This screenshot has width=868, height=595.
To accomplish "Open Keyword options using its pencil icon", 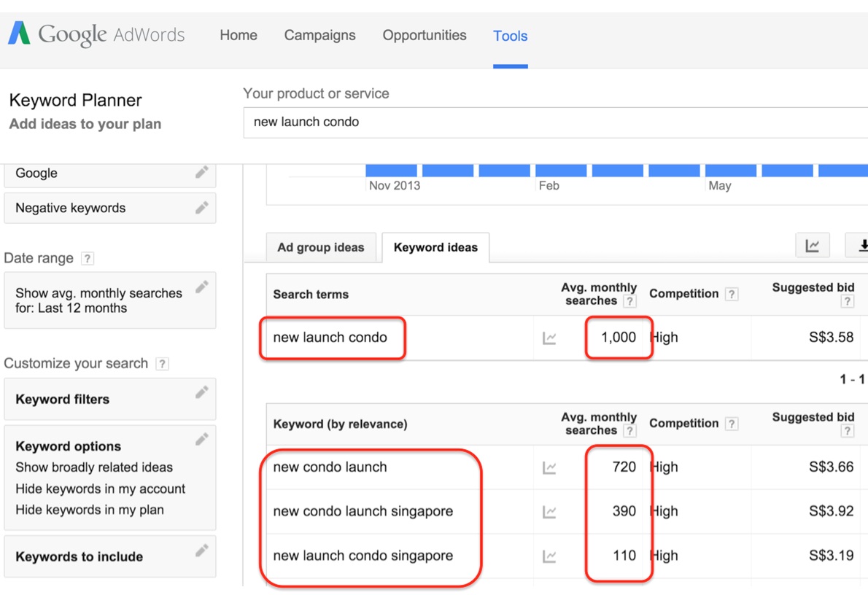I will click(x=201, y=440).
